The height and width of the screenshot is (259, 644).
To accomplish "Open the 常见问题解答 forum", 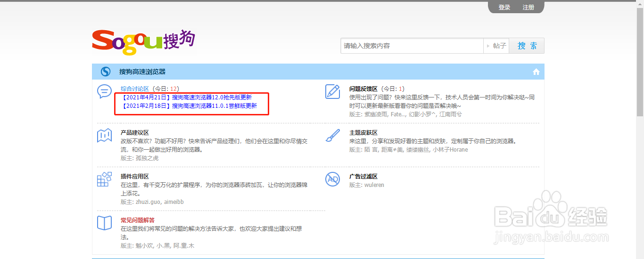I will point(138,220).
